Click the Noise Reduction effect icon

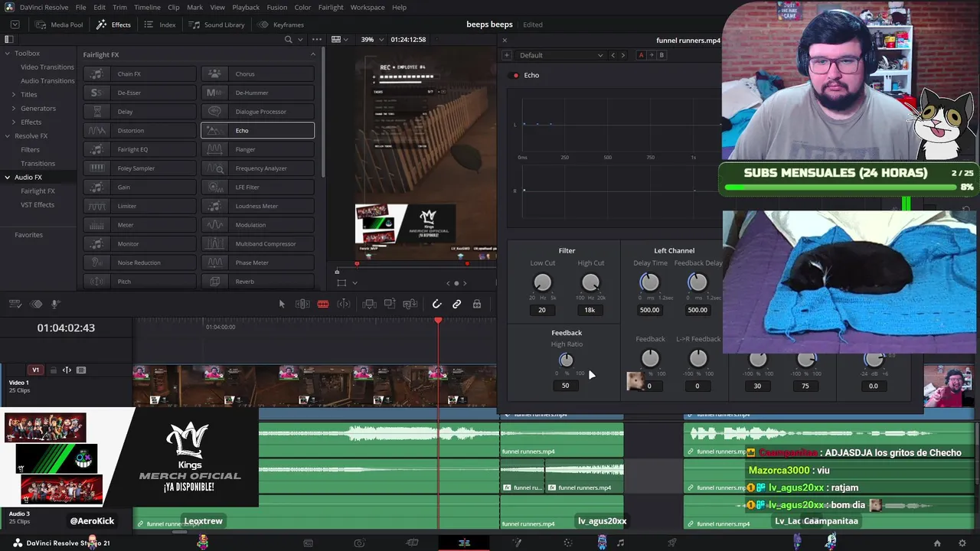[96, 262]
